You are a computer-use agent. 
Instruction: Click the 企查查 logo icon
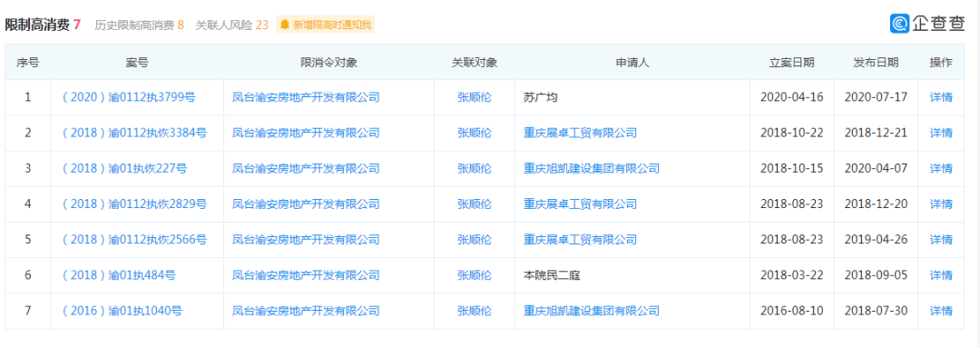click(x=900, y=23)
